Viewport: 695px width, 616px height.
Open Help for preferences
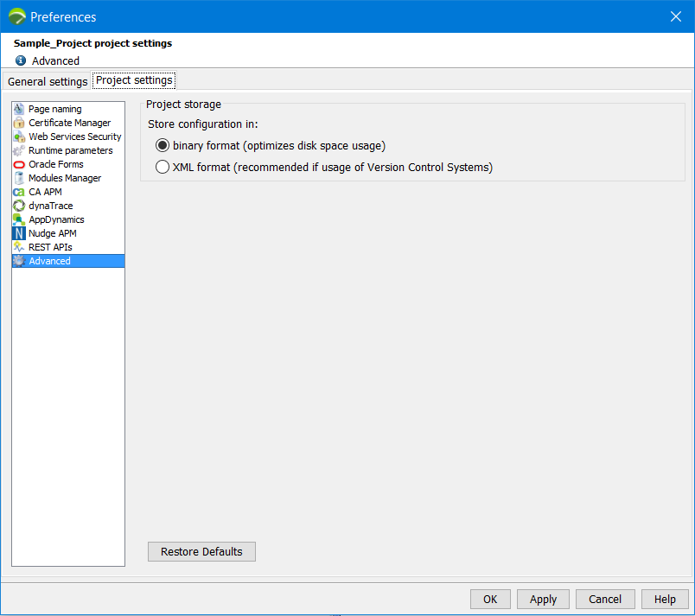click(665, 599)
